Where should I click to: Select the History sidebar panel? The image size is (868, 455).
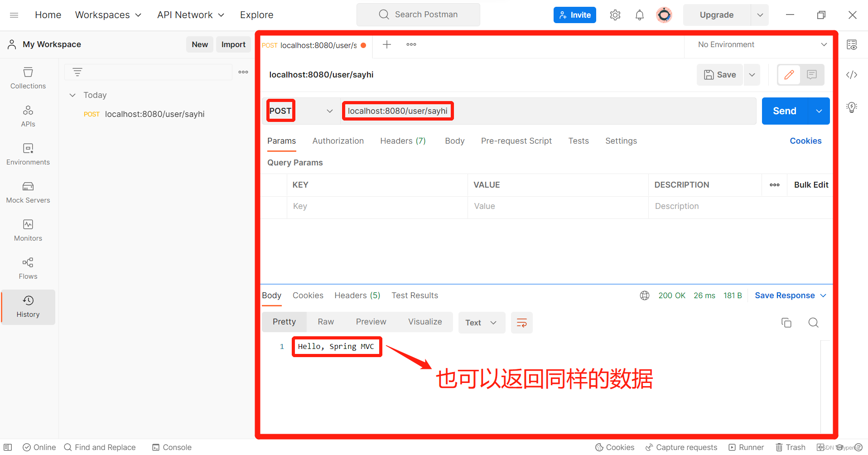click(x=28, y=307)
